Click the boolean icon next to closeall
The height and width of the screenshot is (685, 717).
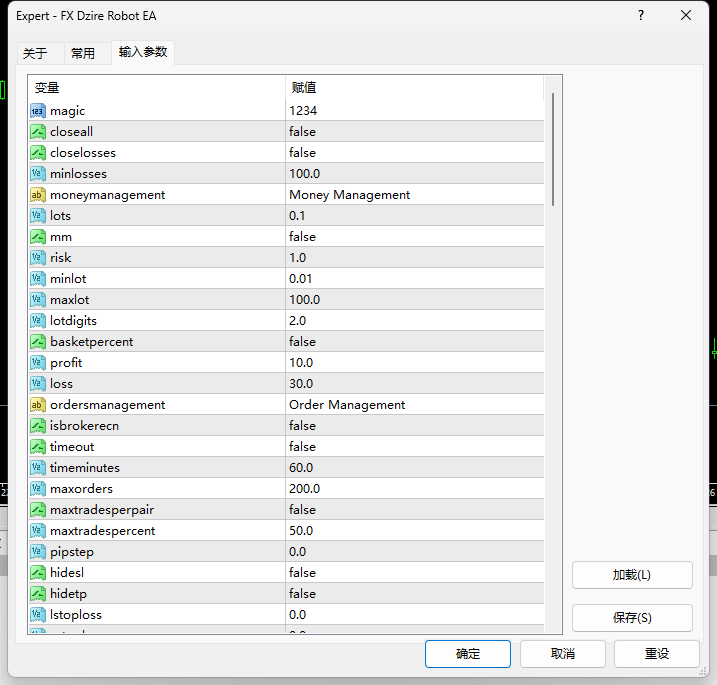38,132
